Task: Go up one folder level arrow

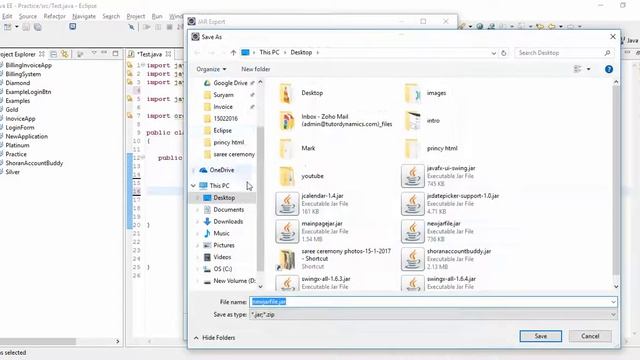Action: [233, 53]
